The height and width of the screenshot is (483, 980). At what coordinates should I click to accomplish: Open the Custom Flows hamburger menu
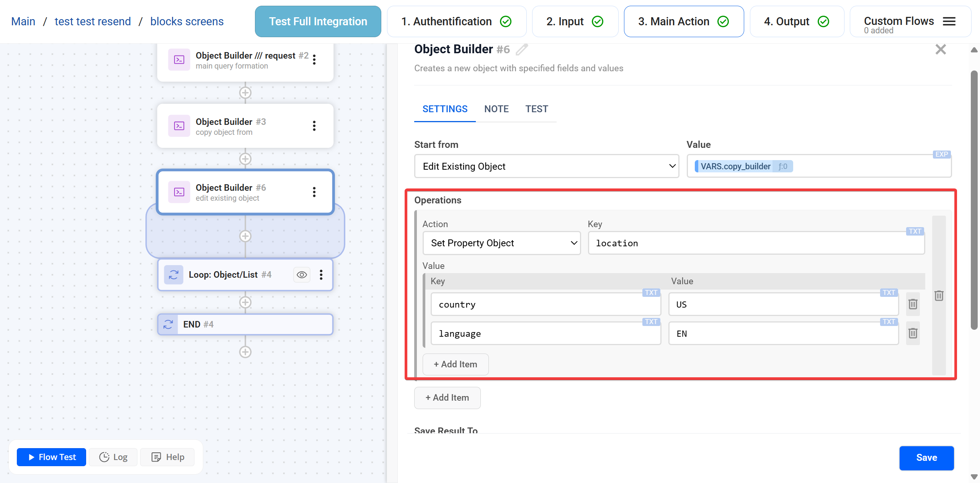pos(949,21)
